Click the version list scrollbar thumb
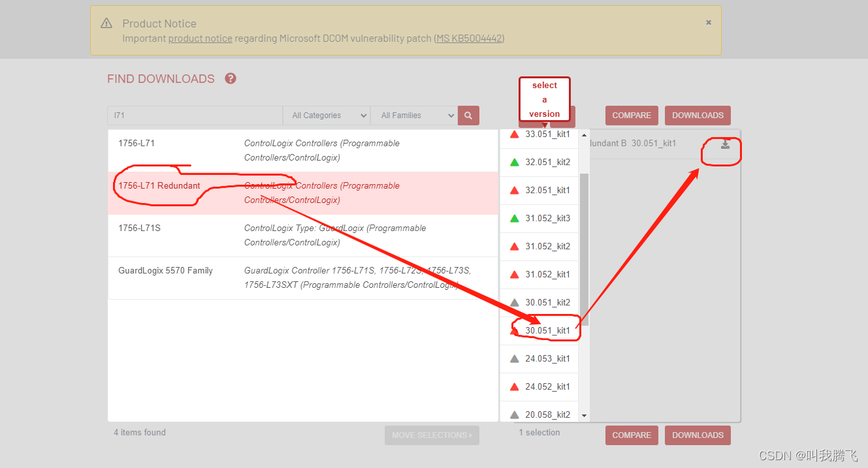Viewport: 868px width, 468px height. pyautogui.click(x=584, y=249)
